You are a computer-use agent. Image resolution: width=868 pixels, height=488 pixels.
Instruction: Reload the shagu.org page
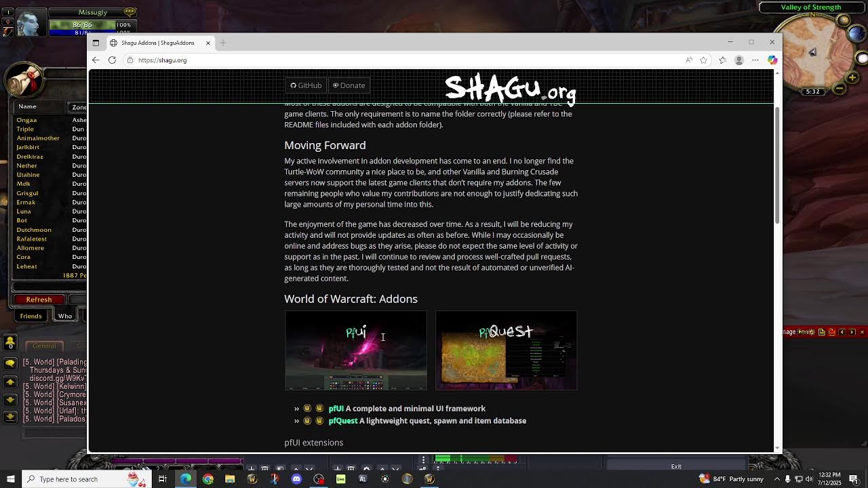click(112, 60)
